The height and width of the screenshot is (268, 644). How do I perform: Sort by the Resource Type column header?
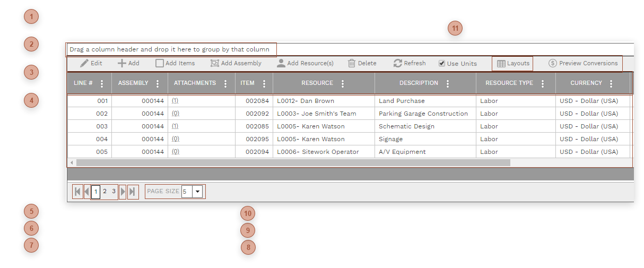point(509,83)
